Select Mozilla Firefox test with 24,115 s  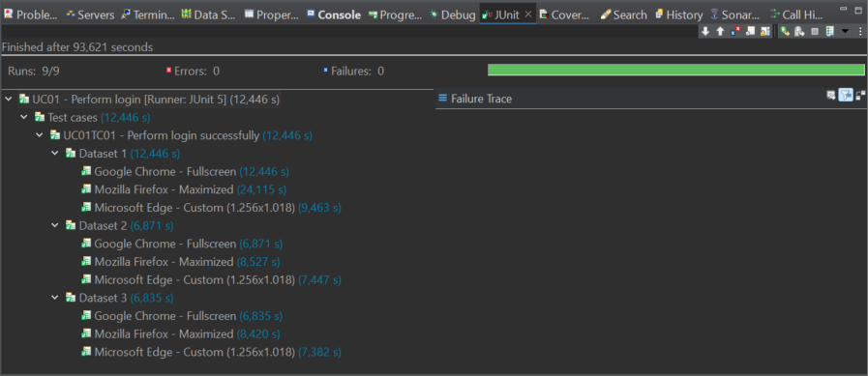184,189
